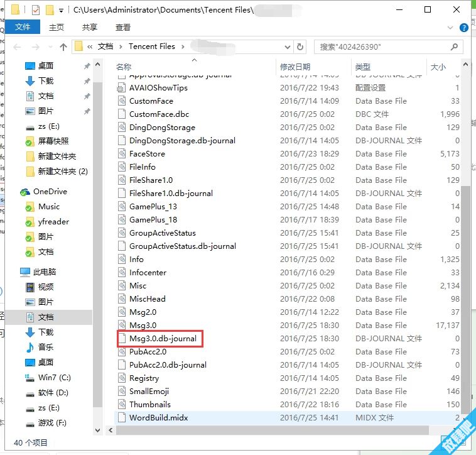Switch to the 查看 ribbon tab
The image size is (476, 455).
pyautogui.click(x=123, y=27)
